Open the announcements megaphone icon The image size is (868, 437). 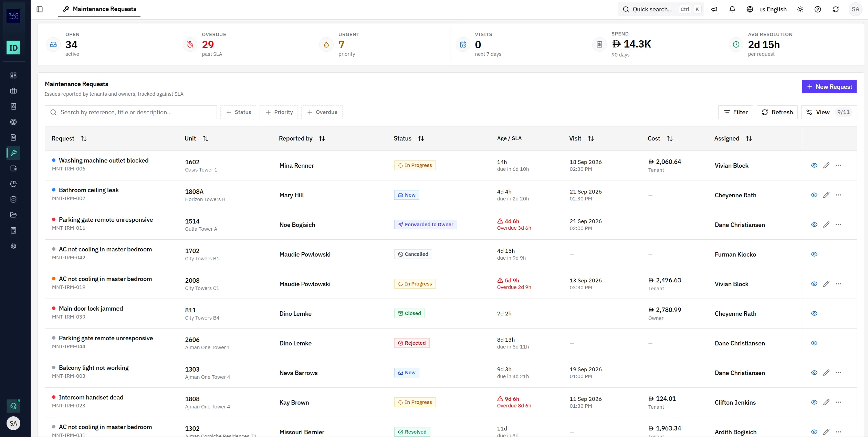tap(714, 9)
